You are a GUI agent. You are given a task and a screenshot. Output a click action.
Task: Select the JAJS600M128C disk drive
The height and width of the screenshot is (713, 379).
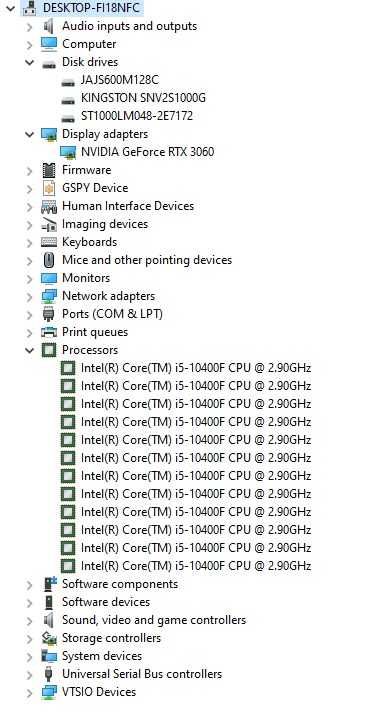120,80
